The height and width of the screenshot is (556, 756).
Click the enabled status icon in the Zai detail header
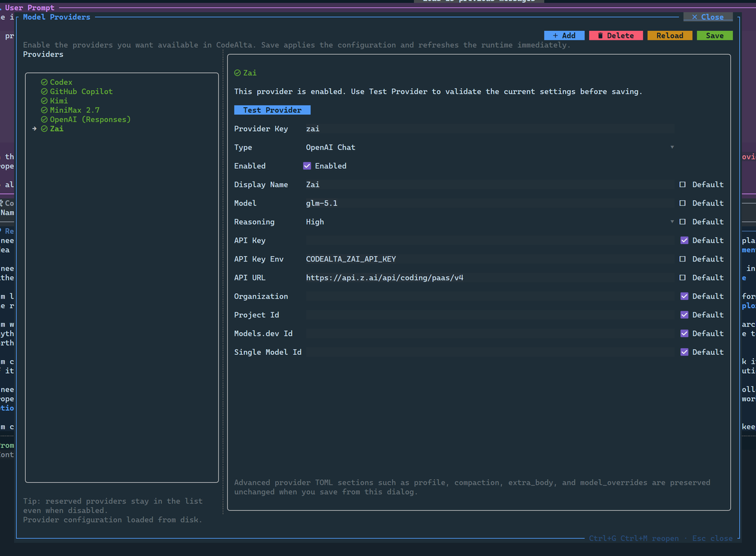pos(238,73)
